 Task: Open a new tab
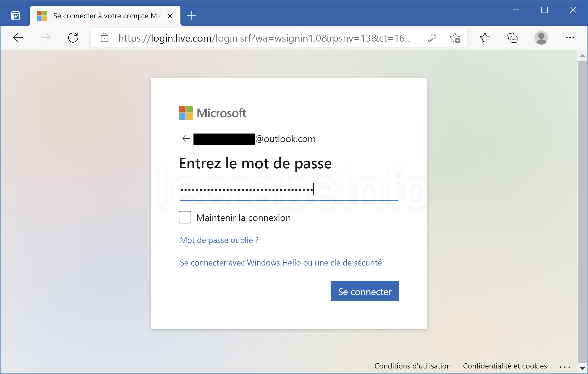tap(191, 16)
